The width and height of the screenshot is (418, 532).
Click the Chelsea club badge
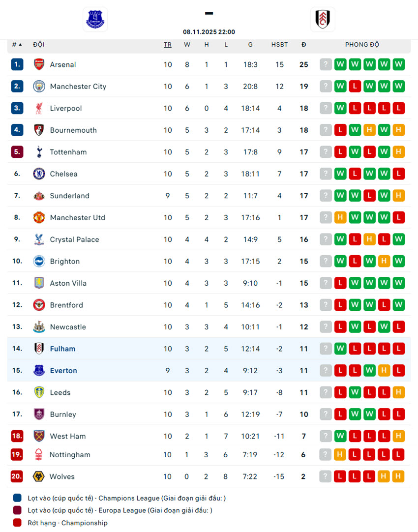pyautogui.click(x=39, y=174)
